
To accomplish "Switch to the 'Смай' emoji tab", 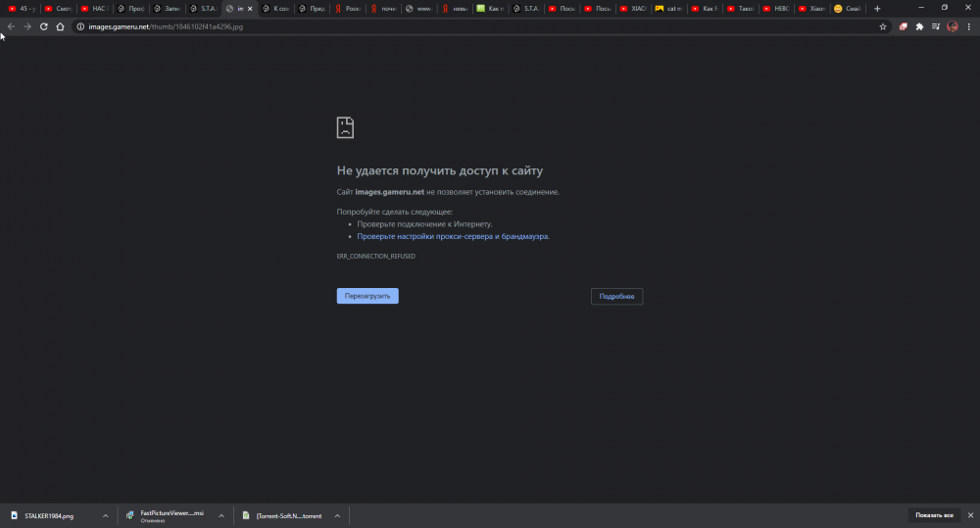I will [x=848, y=9].
